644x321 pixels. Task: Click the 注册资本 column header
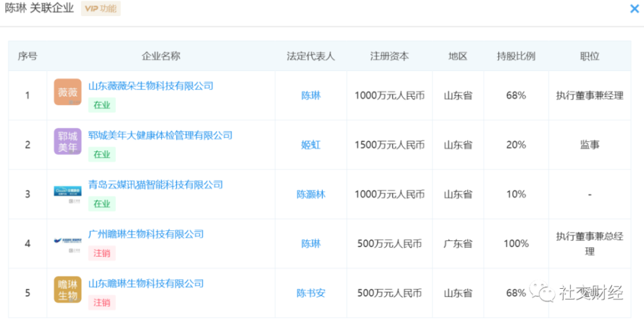pyautogui.click(x=389, y=56)
